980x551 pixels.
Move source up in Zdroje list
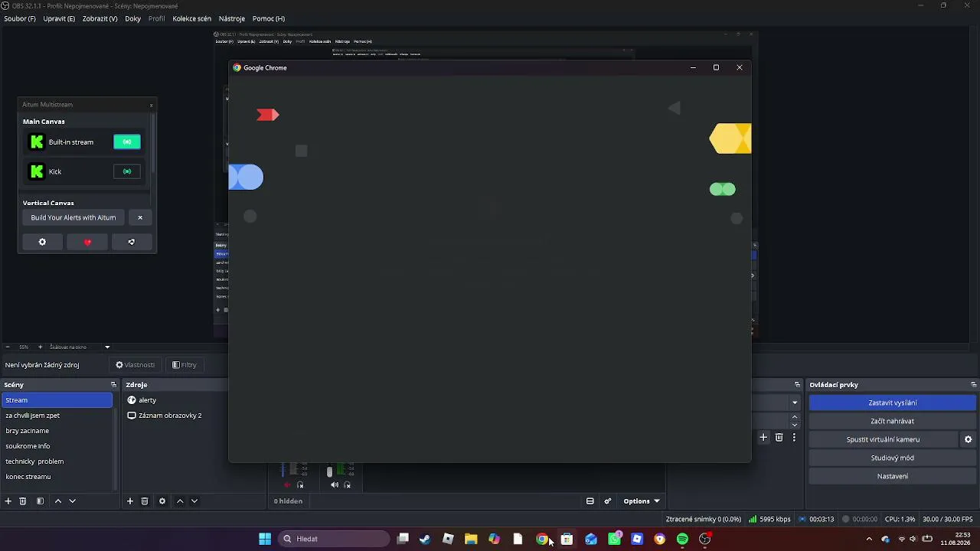tap(180, 501)
